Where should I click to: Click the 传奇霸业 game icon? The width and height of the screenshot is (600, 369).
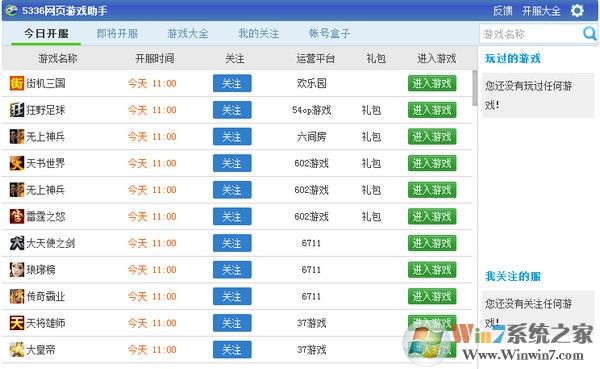point(16,296)
